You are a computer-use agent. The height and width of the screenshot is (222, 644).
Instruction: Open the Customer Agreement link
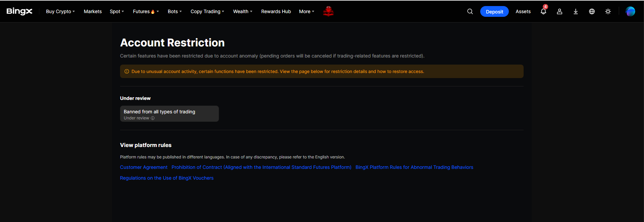144,167
